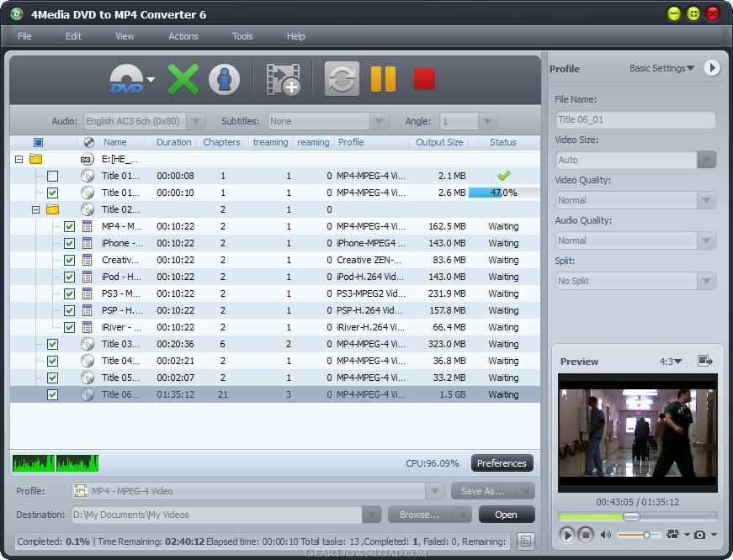Click the convert refresh arrows icon
This screenshot has height=560, width=733.
coord(342,78)
